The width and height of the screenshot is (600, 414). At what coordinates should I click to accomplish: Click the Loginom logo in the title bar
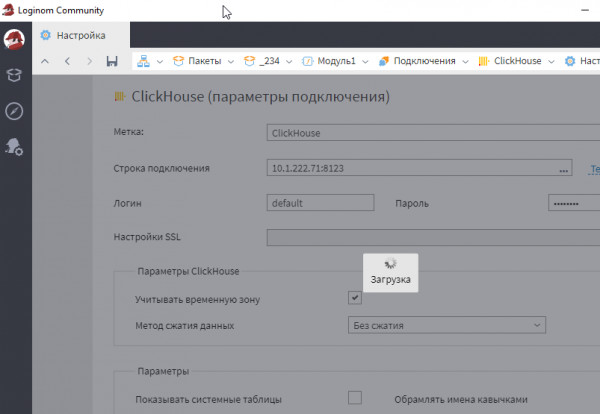point(8,10)
